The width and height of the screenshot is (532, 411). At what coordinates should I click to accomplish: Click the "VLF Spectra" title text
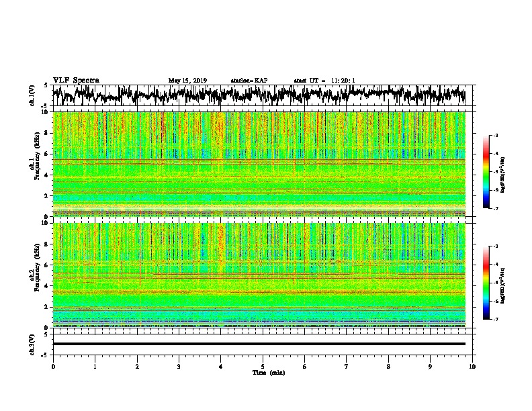click(76, 80)
